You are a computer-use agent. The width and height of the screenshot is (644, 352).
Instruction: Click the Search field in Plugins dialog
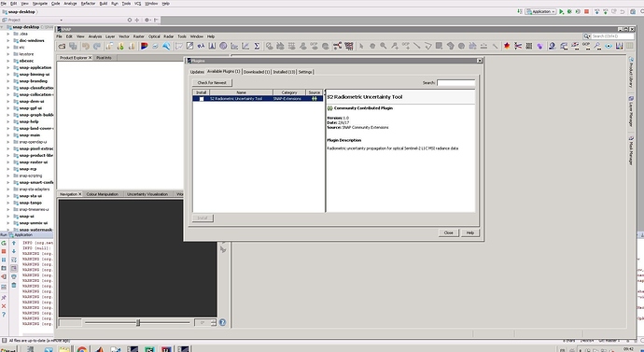tap(455, 82)
